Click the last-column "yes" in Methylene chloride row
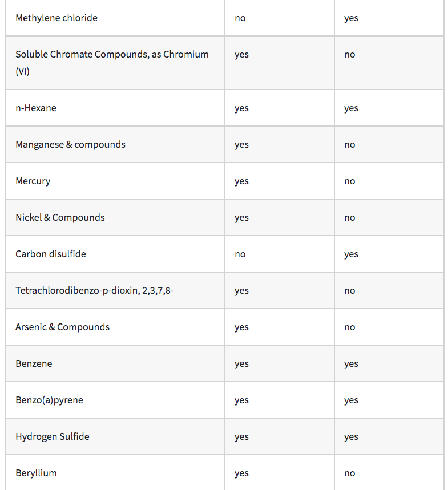 351,18
